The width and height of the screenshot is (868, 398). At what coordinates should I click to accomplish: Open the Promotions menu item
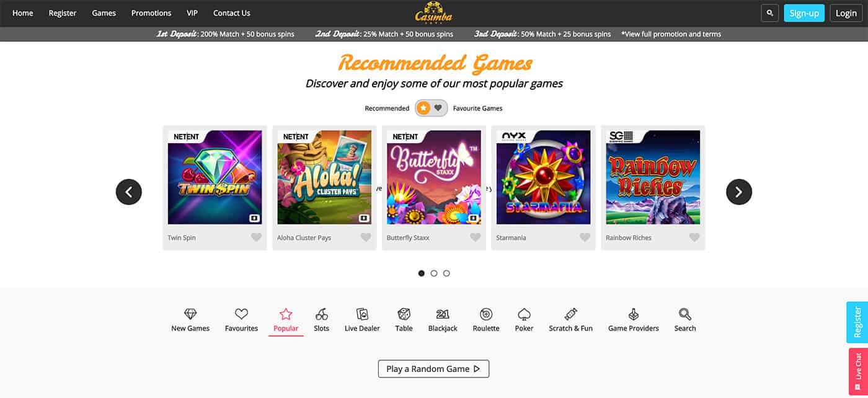coord(151,13)
